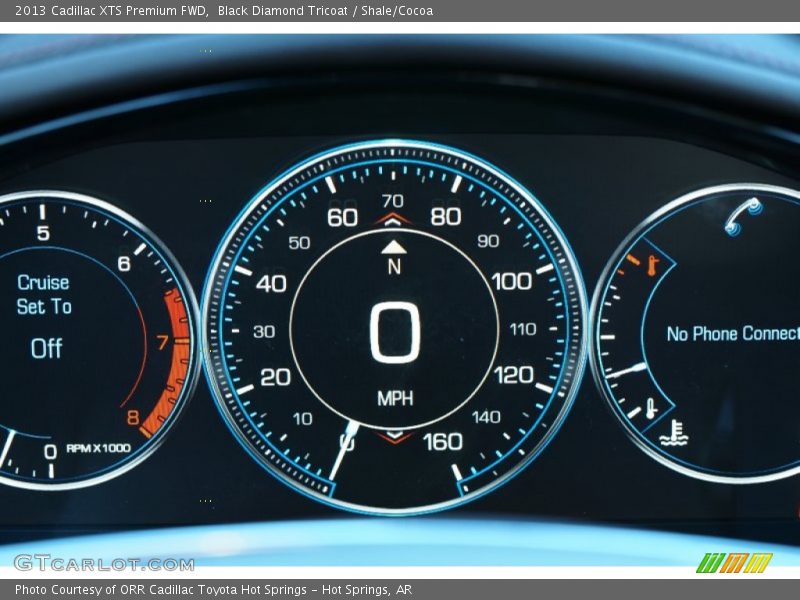Toggle the MPH speed unit label

397,397
